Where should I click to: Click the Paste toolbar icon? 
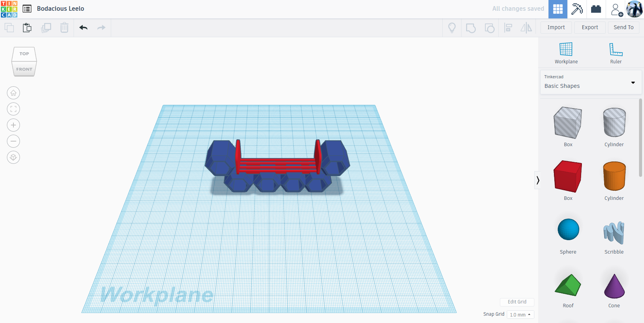point(27,28)
